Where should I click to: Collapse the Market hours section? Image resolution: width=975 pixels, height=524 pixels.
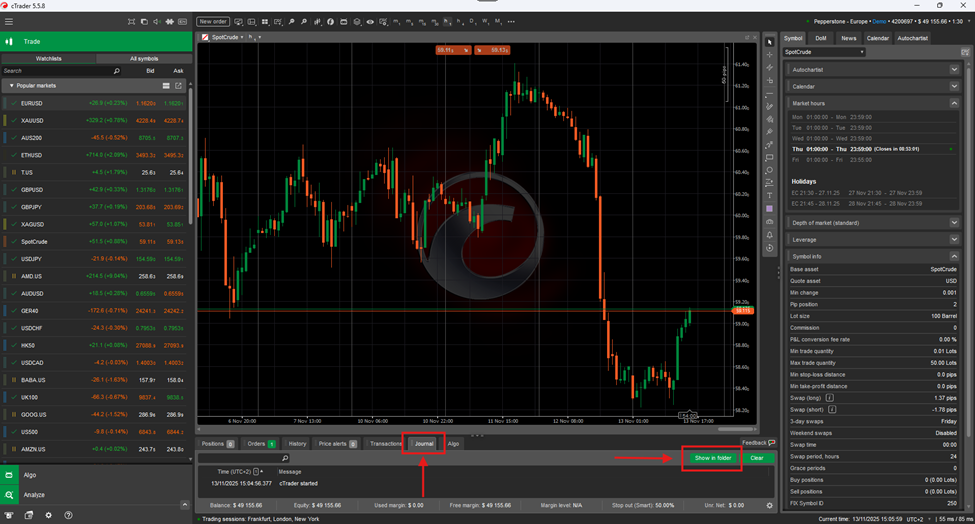point(954,103)
